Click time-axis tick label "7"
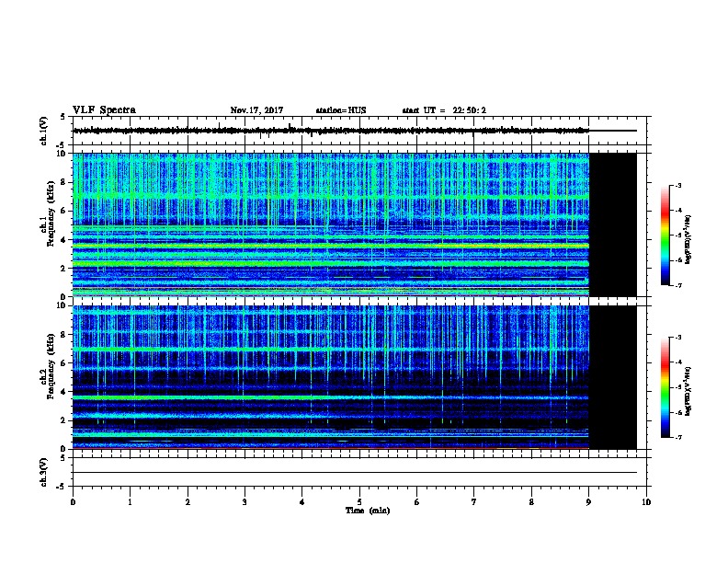 point(474,501)
